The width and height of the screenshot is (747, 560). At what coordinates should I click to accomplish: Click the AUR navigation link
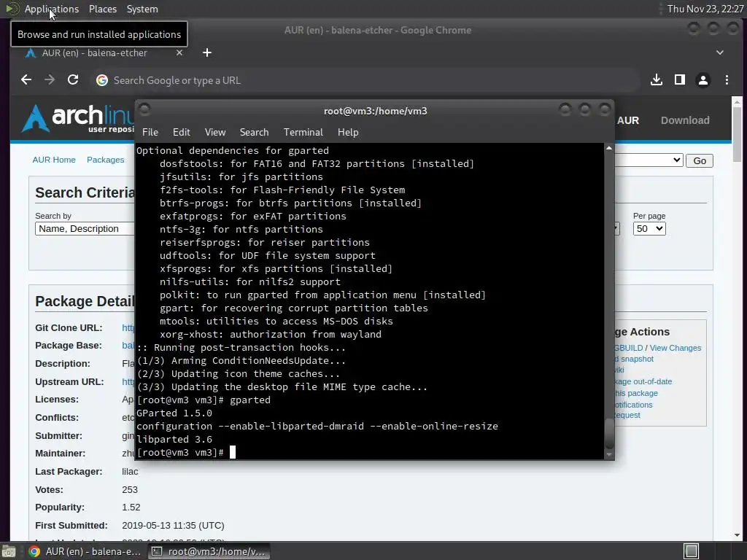coord(628,120)
